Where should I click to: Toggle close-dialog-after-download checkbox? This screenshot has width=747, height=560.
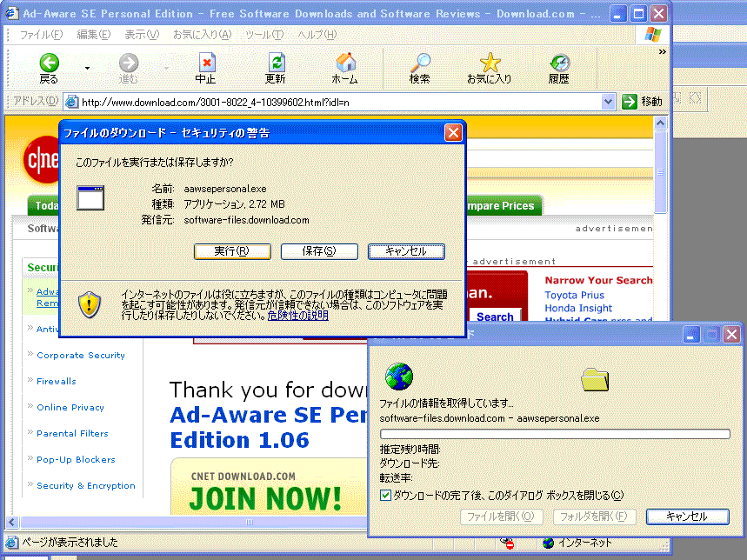click(386, 496)
